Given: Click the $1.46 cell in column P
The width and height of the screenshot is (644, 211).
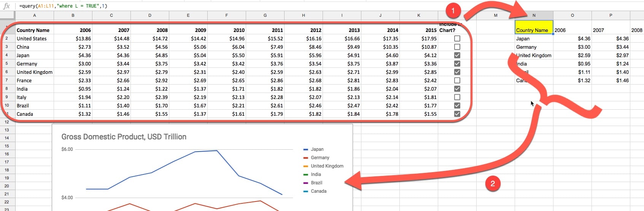Looking at the screenshot, I should point(611,80).
